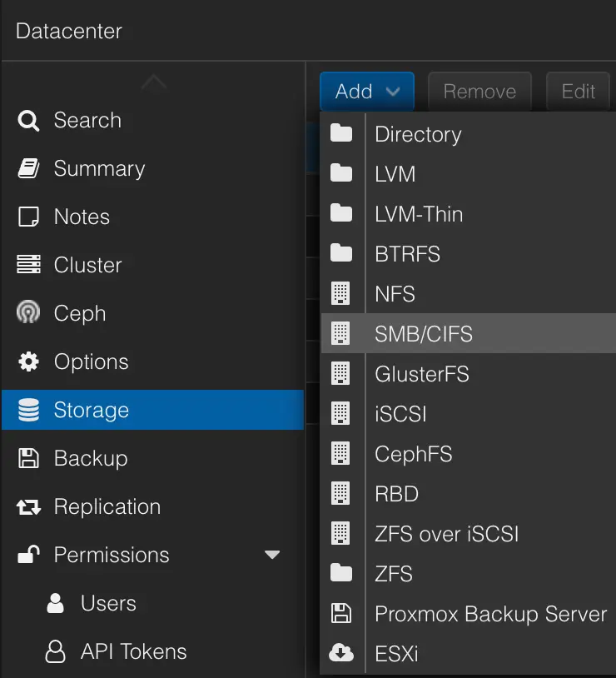Click the upward scroll arrow above Search

click(x=153, y=82)
